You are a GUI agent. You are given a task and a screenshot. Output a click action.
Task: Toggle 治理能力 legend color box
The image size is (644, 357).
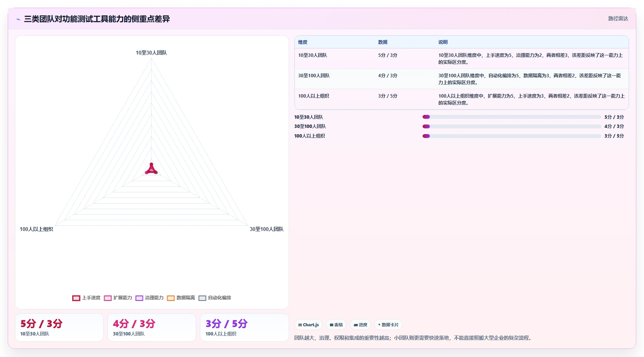139,298
